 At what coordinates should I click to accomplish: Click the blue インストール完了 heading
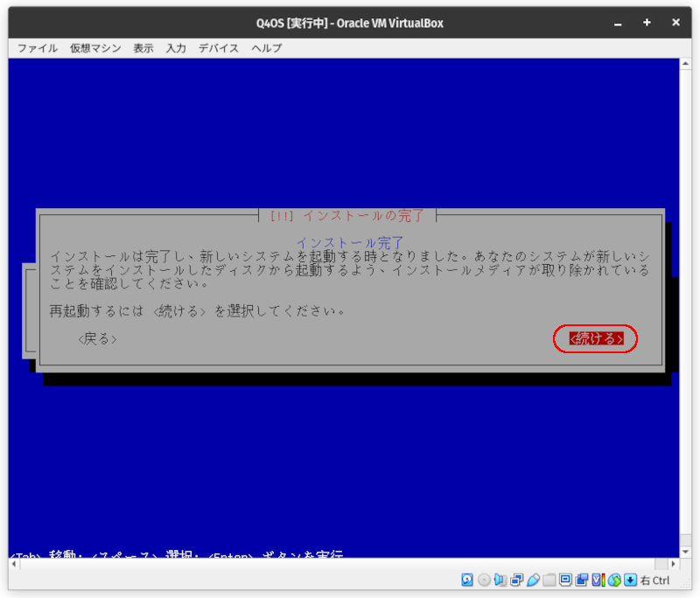(350, 242)
